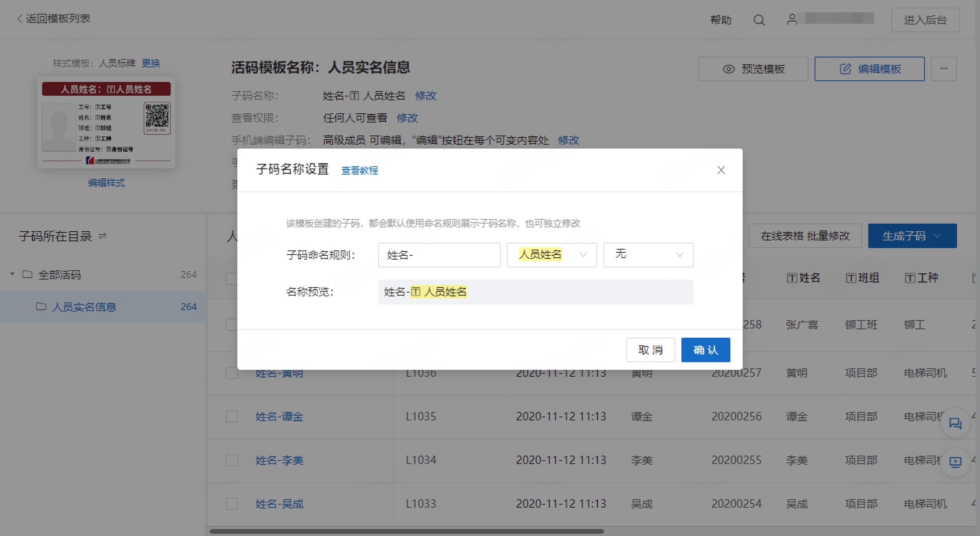Check the checkbox for row 姓名-谭金

click(232, 417)
